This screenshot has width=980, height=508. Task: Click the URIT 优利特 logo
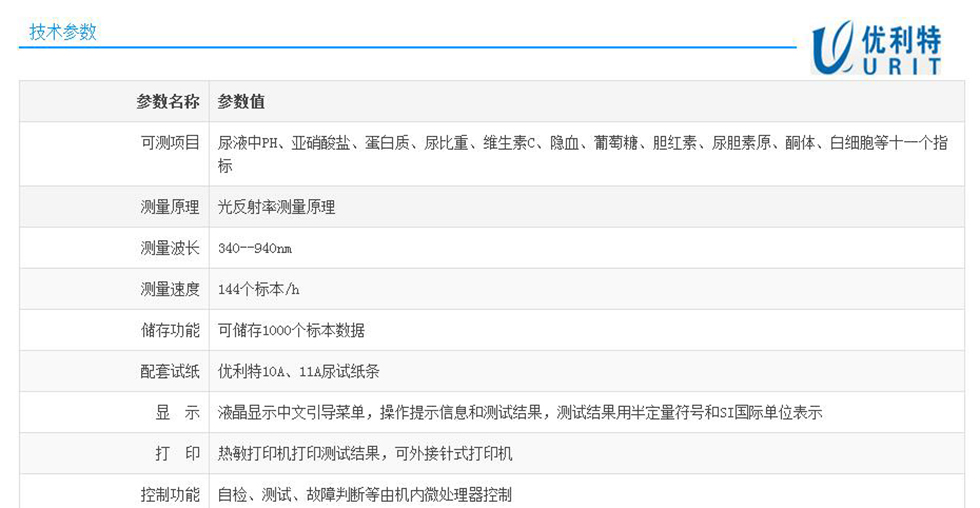click(876, 48)
